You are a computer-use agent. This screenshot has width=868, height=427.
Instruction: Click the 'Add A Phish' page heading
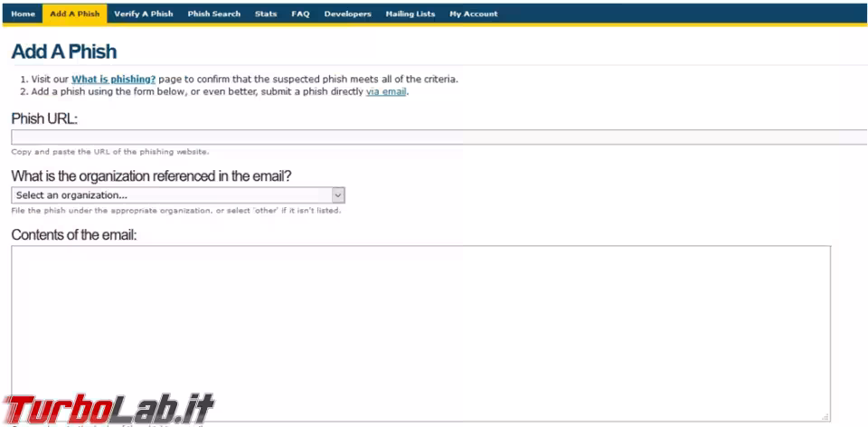(x=63, y=52)
